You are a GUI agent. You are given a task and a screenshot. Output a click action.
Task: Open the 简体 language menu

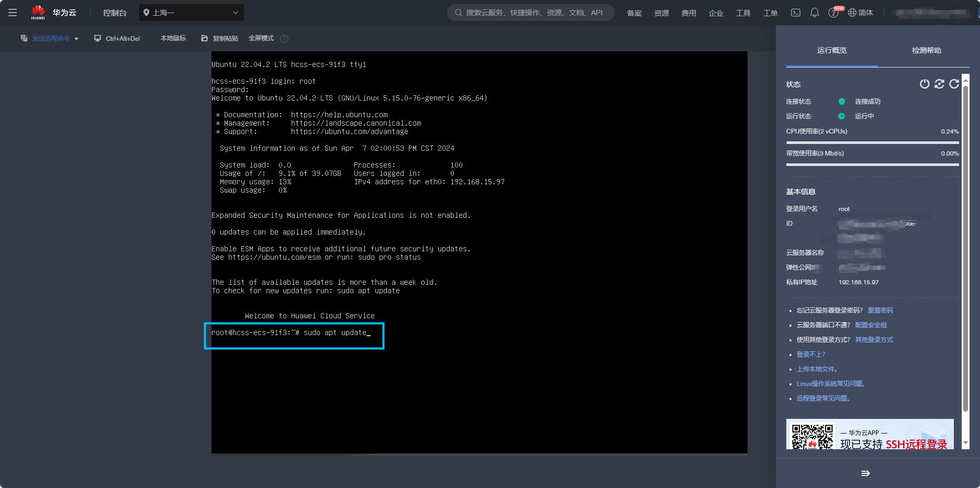pyautogui.click(x=861, y=13)
